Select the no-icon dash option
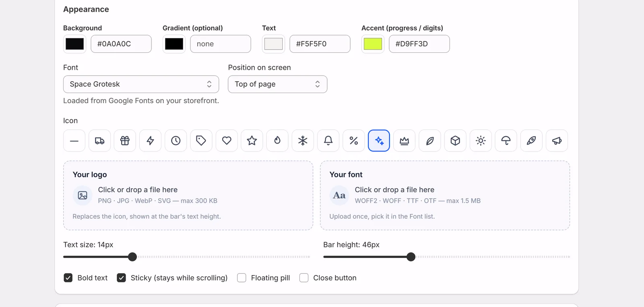The width and height of the screenshot is (644, 307). click(x=74, y=141)
